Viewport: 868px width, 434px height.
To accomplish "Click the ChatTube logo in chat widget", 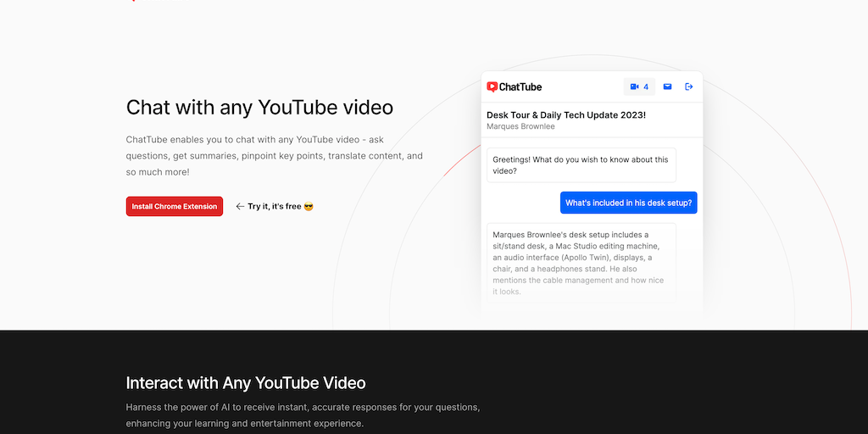I will [x=514, y=87].
